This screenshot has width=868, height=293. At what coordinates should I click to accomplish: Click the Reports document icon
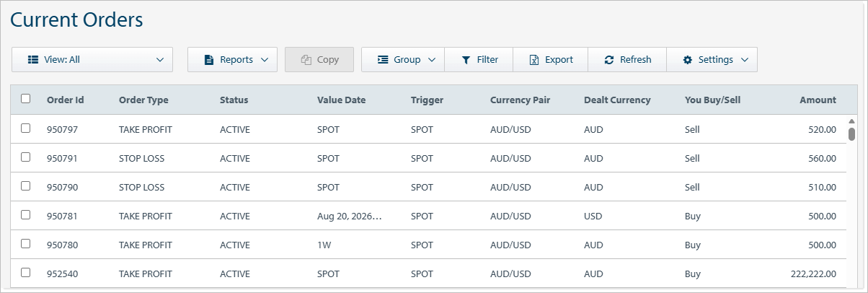209,60
